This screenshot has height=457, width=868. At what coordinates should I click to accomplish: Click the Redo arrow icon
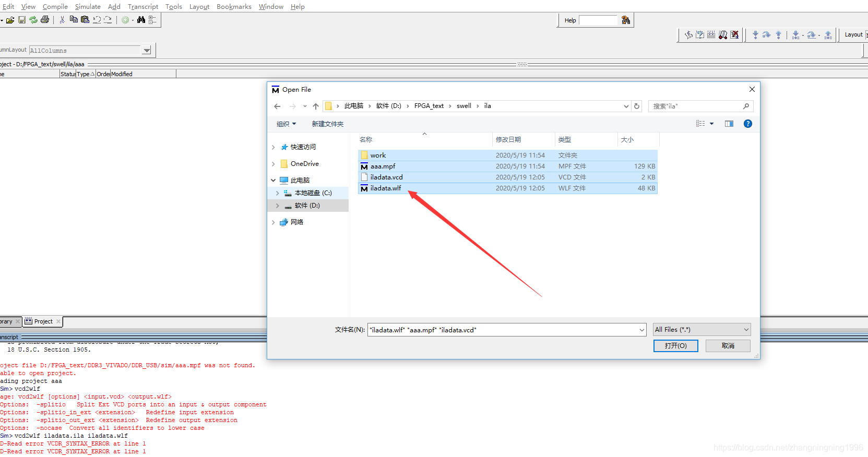coord(108,20)
